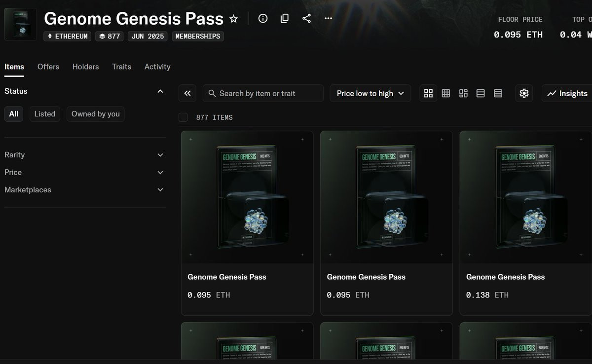592x364 pixels.
Task: Open the Activity tab
Action: tap(157, 67)
